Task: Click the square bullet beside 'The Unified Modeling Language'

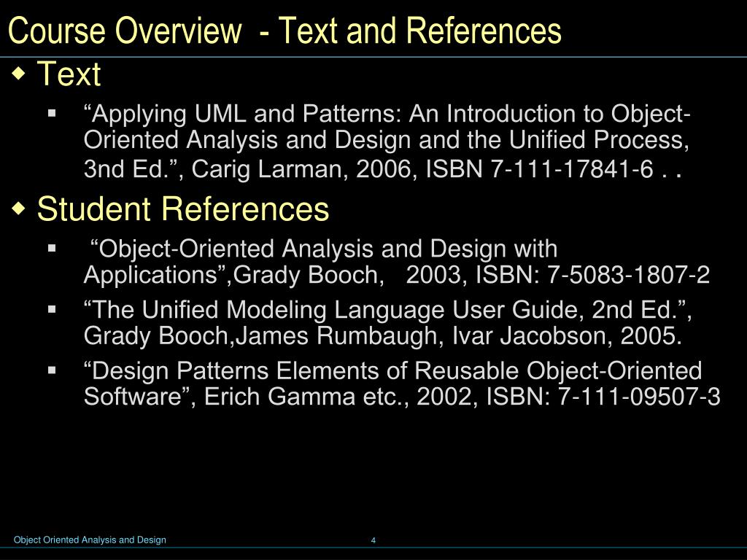Action: [52, 309]
